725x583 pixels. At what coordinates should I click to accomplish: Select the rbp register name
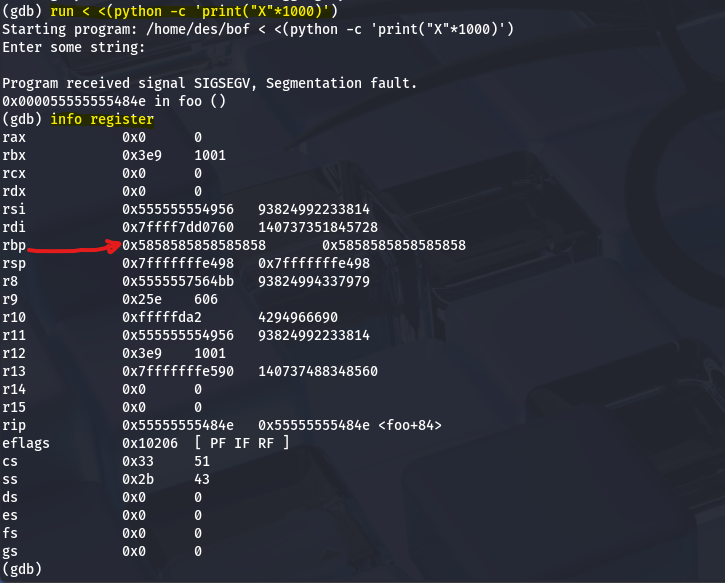pyautogui.click(x=14, y=245)
